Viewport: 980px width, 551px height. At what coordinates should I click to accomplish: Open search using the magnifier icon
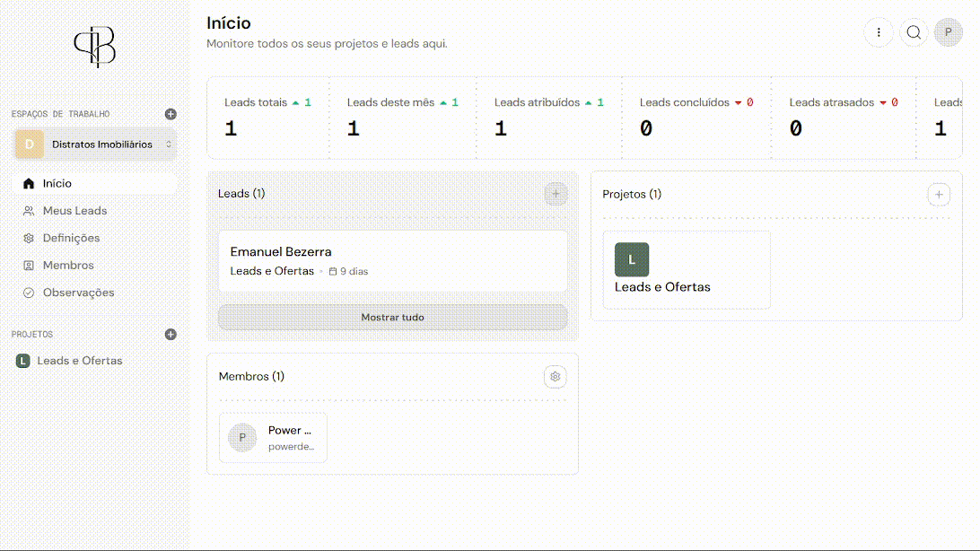point(914,32)
